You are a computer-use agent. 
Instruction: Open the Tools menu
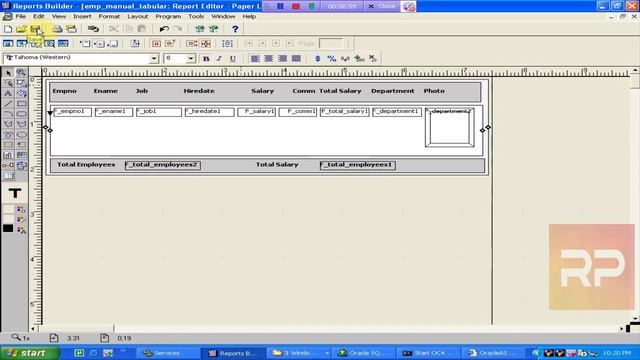[x=196, y=16]
